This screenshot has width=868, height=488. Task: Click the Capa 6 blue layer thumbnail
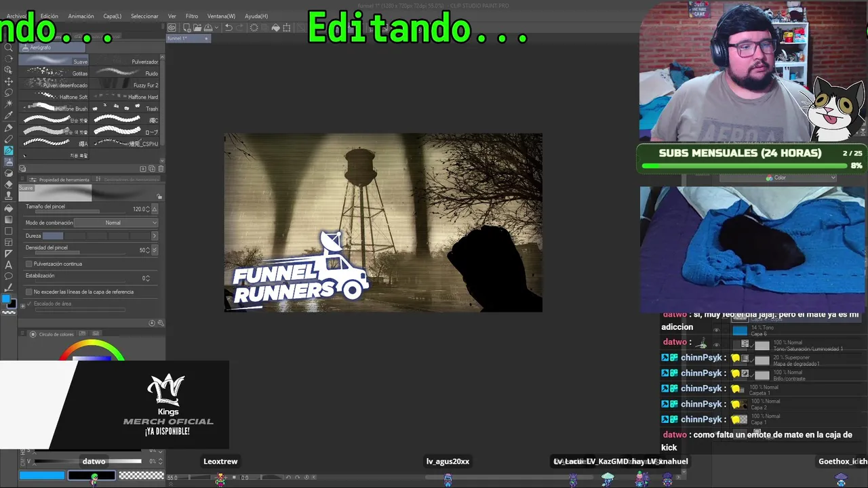(x=740, y=330)
